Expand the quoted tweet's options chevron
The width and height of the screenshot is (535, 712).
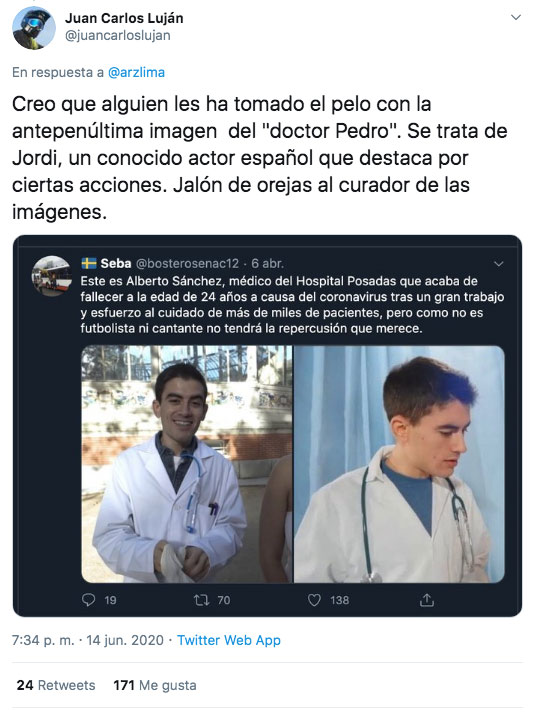(x=499, y=263)
